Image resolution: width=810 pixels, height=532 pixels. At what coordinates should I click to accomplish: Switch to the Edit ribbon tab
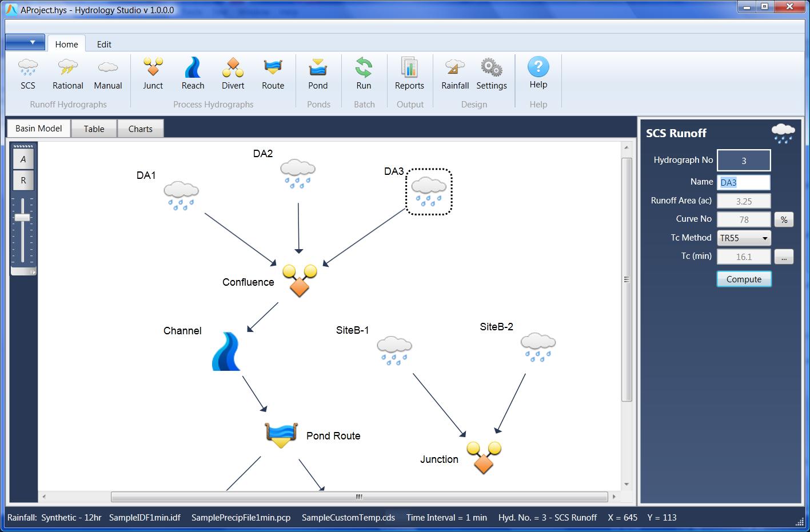103,44
